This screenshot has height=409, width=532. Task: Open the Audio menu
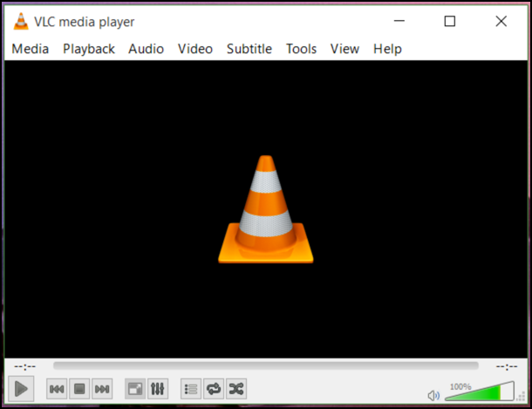click(x=146, y=49)
